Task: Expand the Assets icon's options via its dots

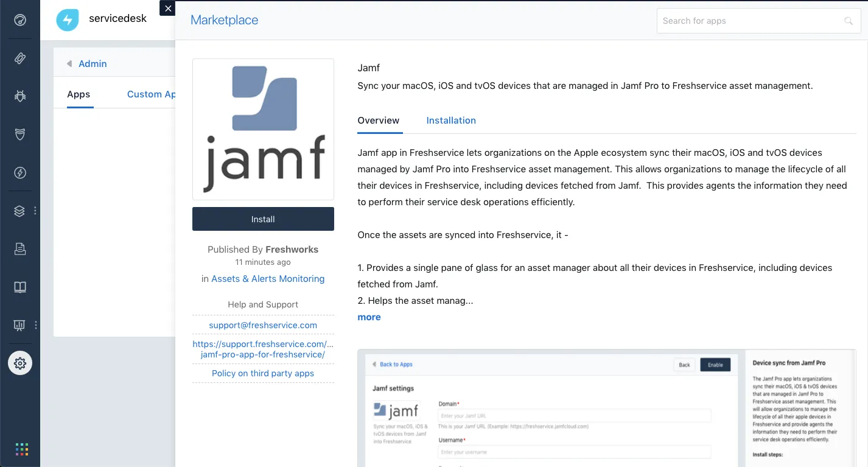Action: pyautogui.click(x=35, y=210)
